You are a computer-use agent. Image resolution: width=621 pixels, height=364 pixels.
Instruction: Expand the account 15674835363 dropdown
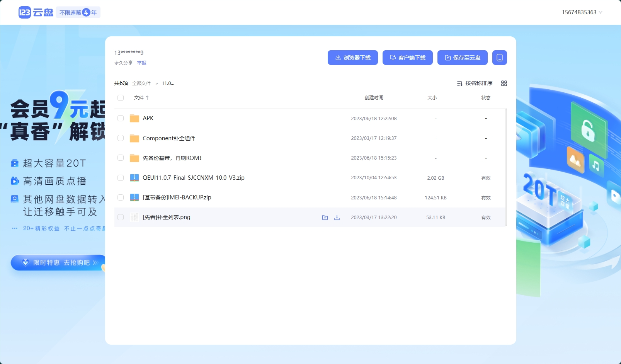(582, 12)
